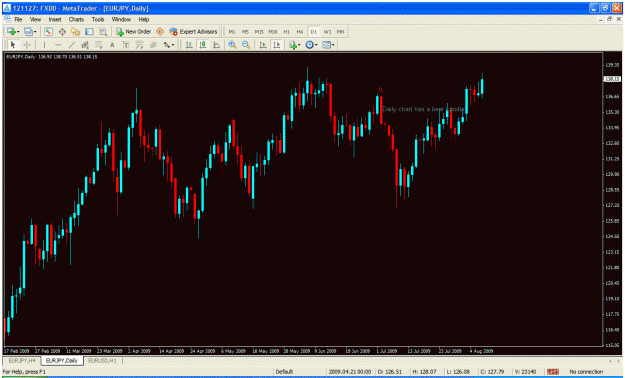The image size is (625, 378).
Task: Open the Market Watch window icon
Action: [48, 32]
